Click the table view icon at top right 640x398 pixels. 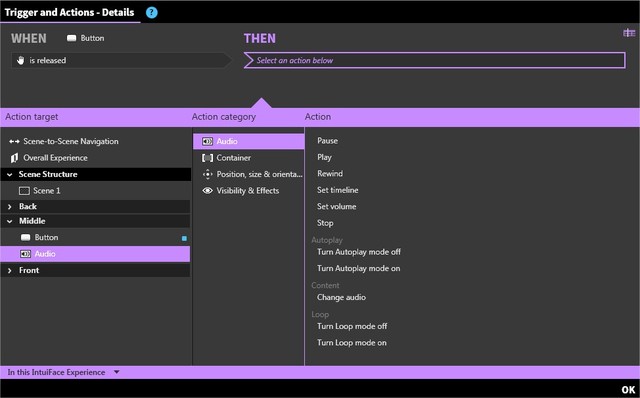point(629,33)
